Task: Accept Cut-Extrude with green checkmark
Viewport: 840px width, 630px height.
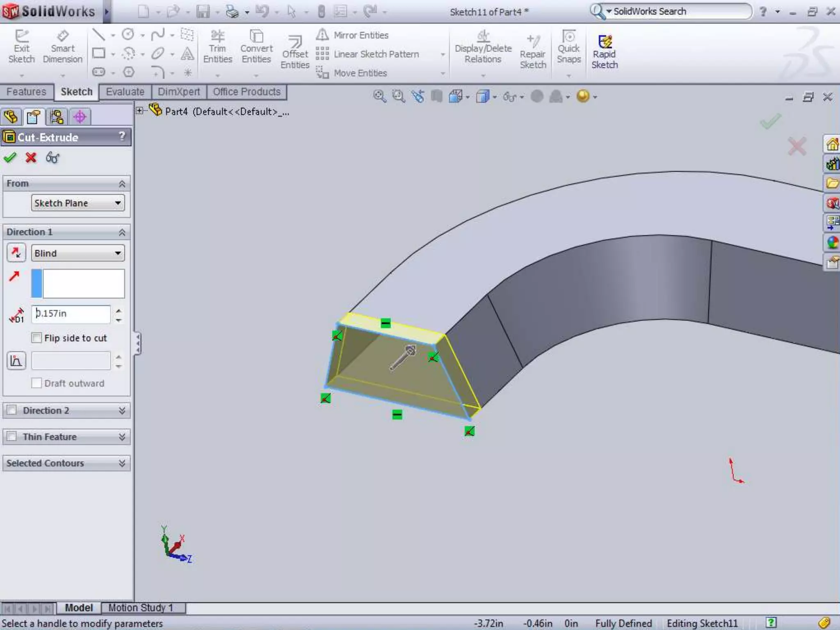Action: tap(10, 157)
